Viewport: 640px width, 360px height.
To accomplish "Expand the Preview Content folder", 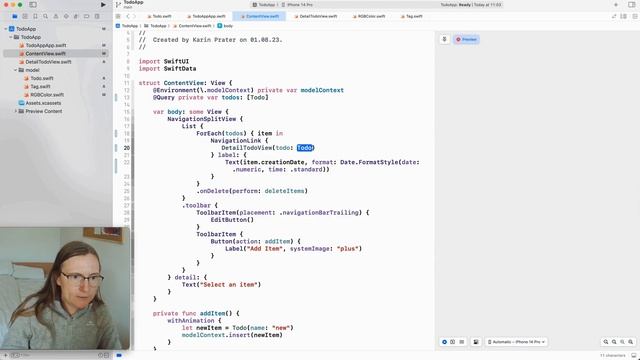I will [16, 111].
